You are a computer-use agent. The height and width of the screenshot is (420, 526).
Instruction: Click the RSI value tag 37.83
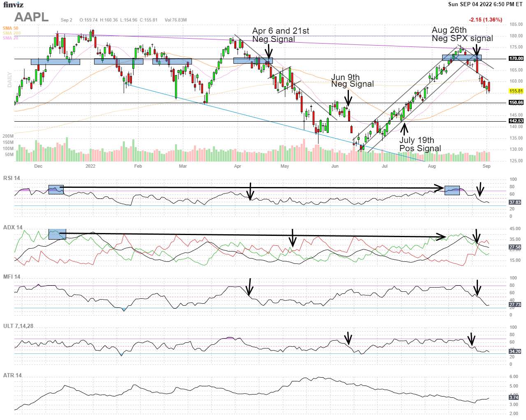click(x=515, y=202)
